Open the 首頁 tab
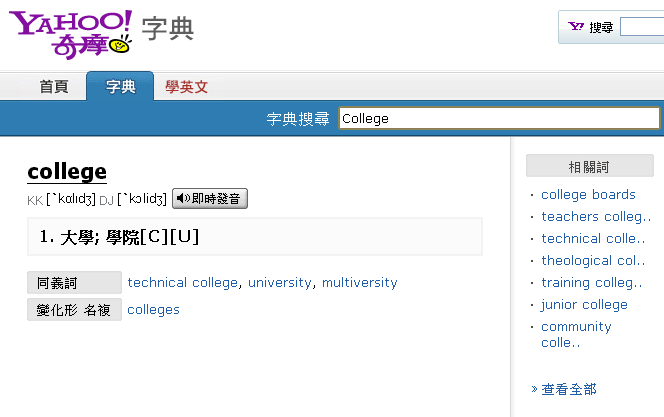664x417 pixels. (54, 86)
